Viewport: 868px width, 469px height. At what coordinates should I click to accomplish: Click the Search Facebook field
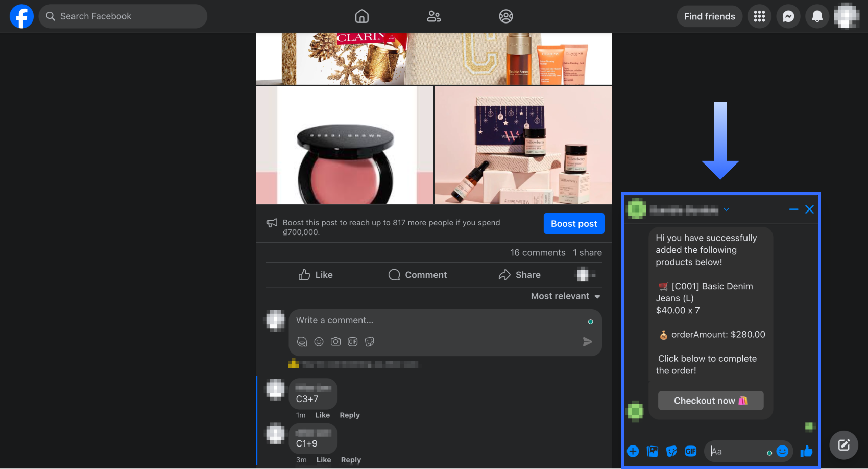[123, 16]
